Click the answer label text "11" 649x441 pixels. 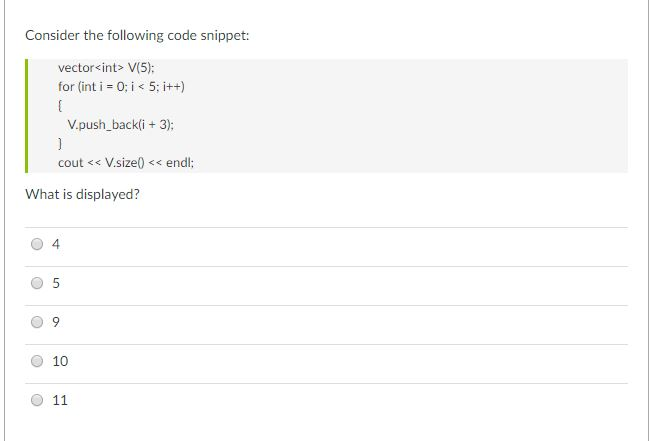pos(60,400)
